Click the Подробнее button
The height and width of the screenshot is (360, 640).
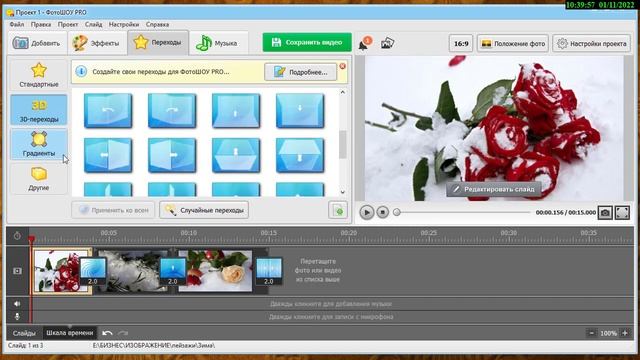(301, 72)
